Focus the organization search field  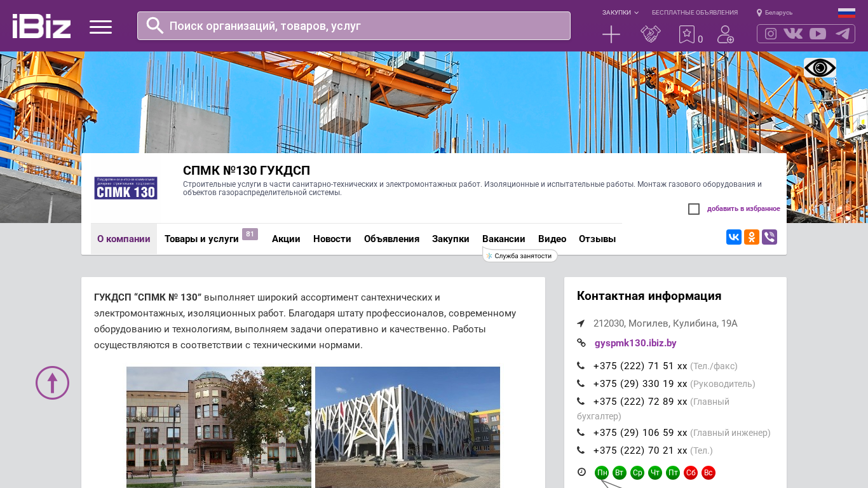(354, 26)
